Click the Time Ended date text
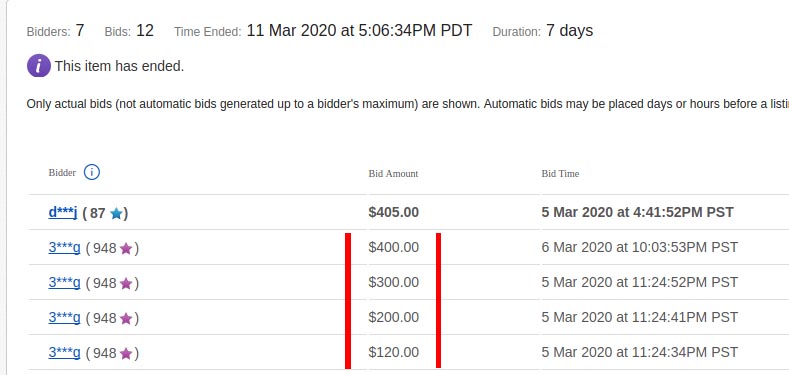 tap(359, 31)
